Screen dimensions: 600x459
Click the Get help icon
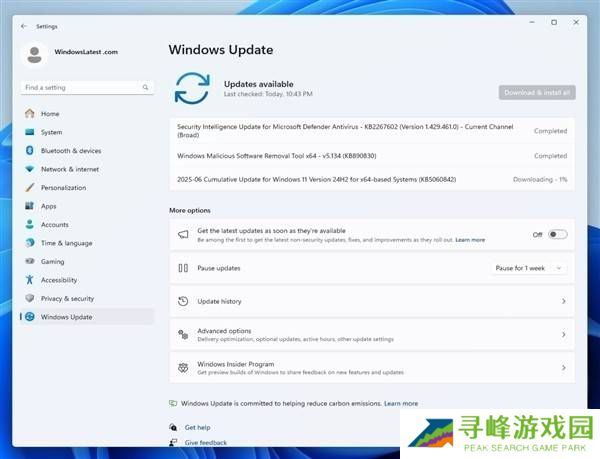pyautogui.click(x=173, y=427)
